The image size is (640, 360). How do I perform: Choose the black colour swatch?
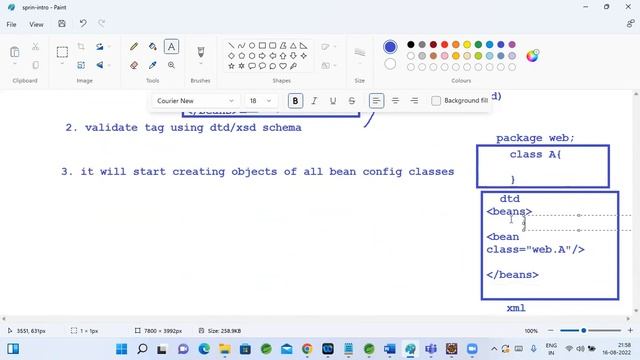click(411, 44)
